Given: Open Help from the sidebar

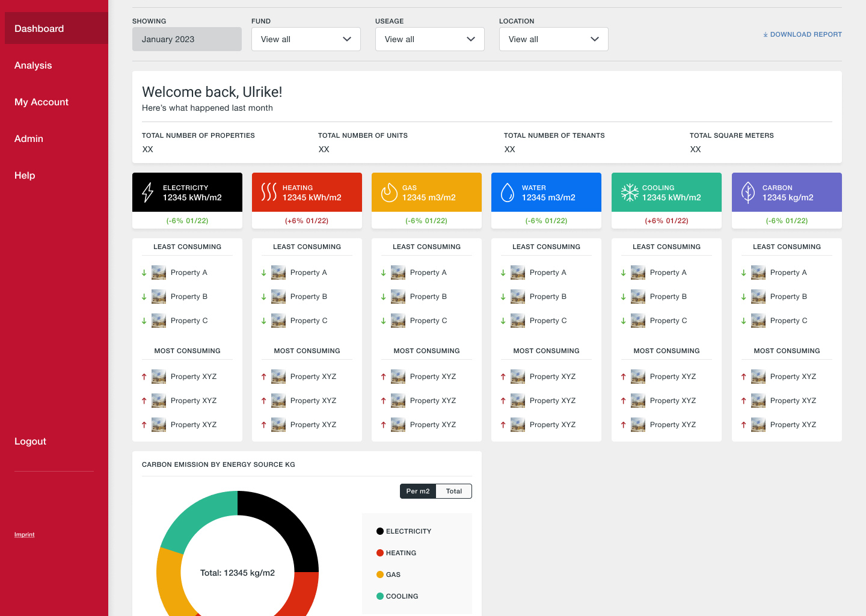Looking at the screenshot, I should click(25, 175).
